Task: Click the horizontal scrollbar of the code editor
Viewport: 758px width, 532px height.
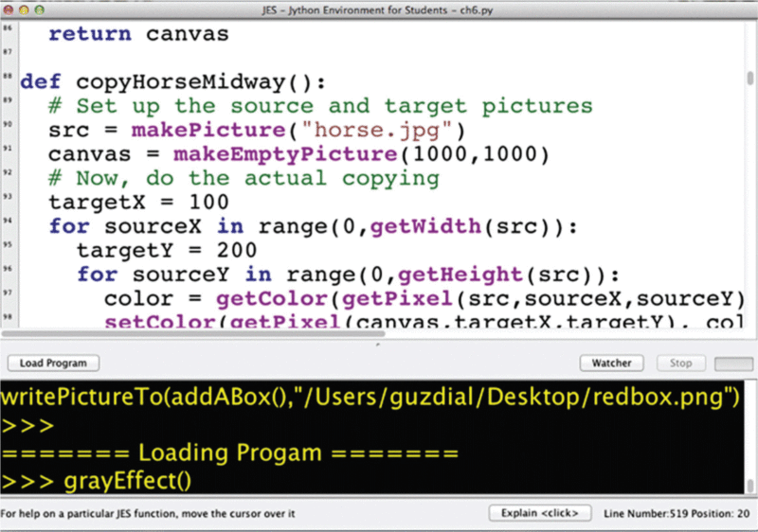Action: click(193, 333)
